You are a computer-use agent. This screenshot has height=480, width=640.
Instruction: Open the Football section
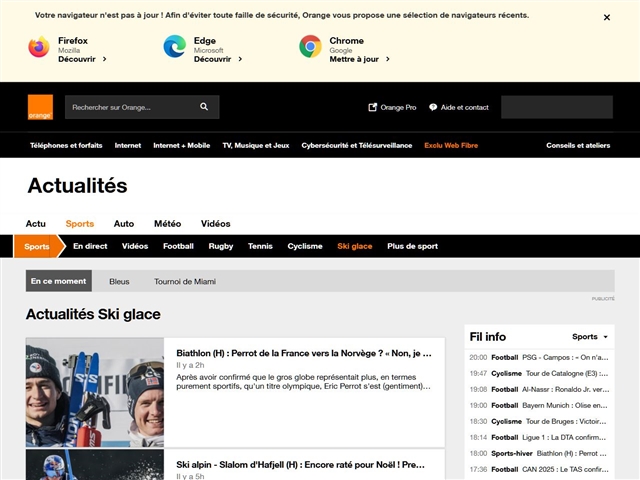tap(178, 246)
